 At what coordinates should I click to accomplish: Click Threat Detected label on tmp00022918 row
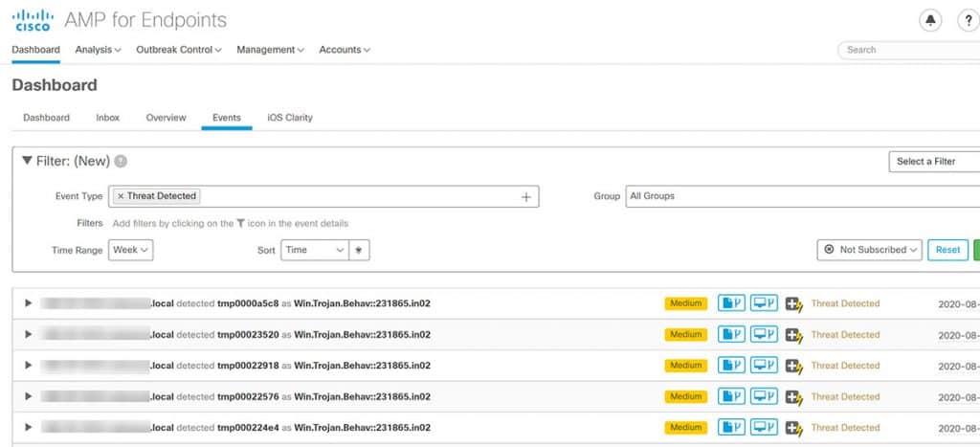click(x=845, y=365)
